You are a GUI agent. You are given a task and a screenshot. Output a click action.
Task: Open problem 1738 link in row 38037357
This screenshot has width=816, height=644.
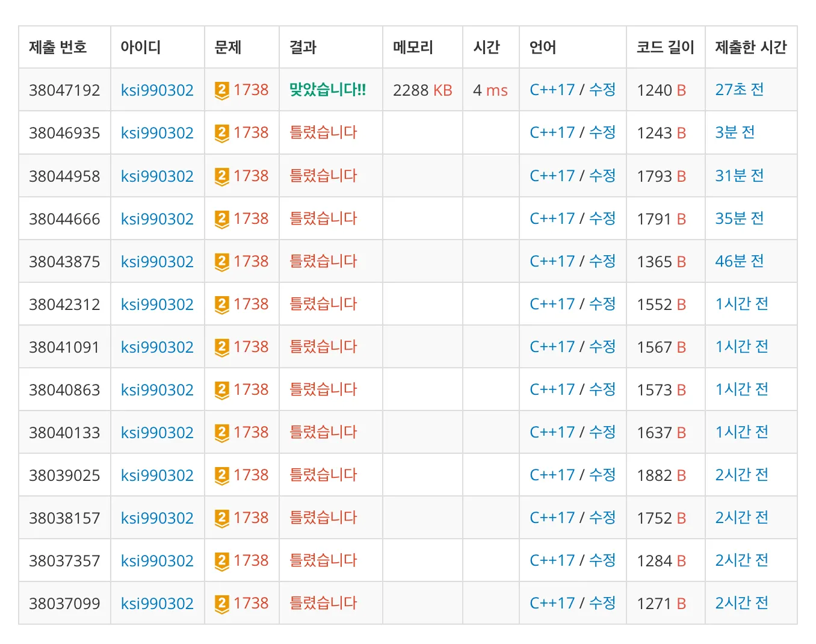(x=251, y=561)
